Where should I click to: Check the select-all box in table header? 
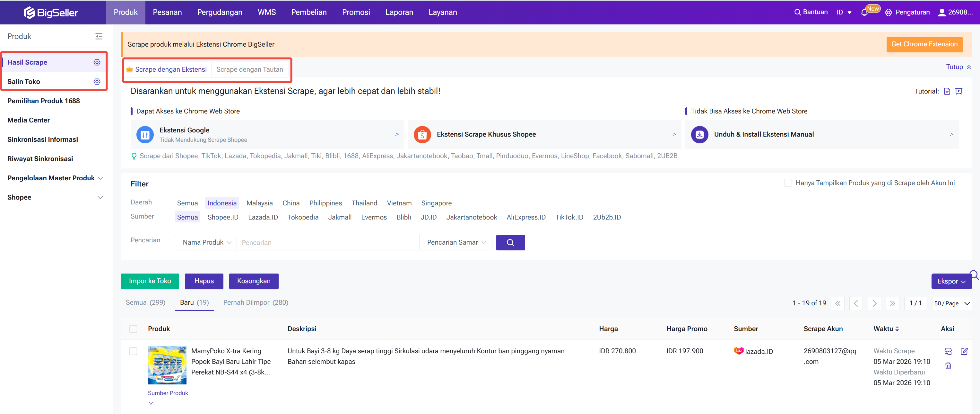click(133, 329)
